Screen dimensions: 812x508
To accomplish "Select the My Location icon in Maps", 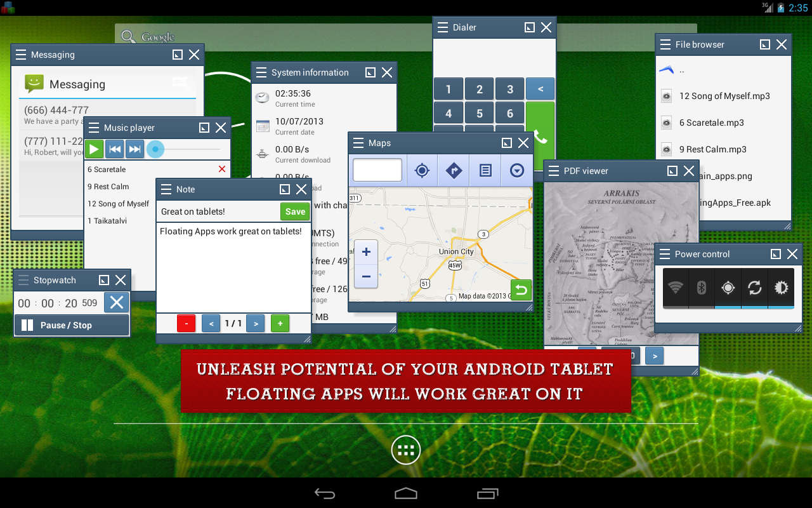I will (422, 170).
